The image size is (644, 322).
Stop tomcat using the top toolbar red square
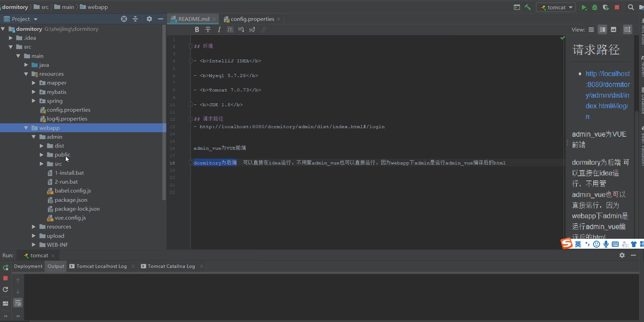point(617,7)
